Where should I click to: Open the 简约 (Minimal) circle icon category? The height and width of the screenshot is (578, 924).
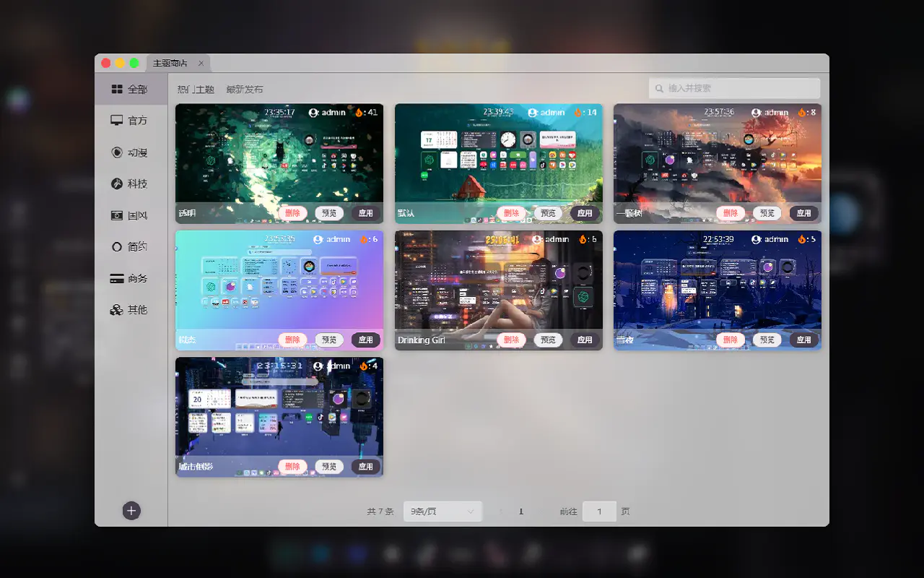(116, 247)
